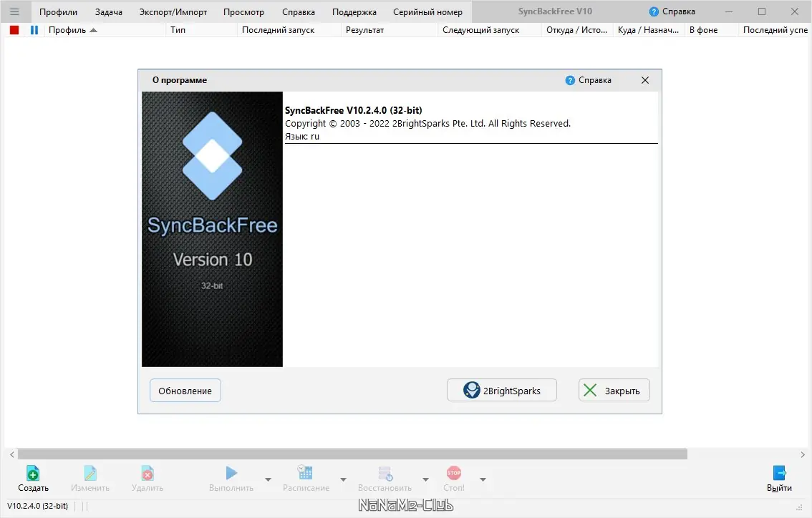Image resolution: width=812 pixels, height=518 pixels.
Task: Click the V10.2.4.0 (32-bit) status bar text
Action: point(37,506)
